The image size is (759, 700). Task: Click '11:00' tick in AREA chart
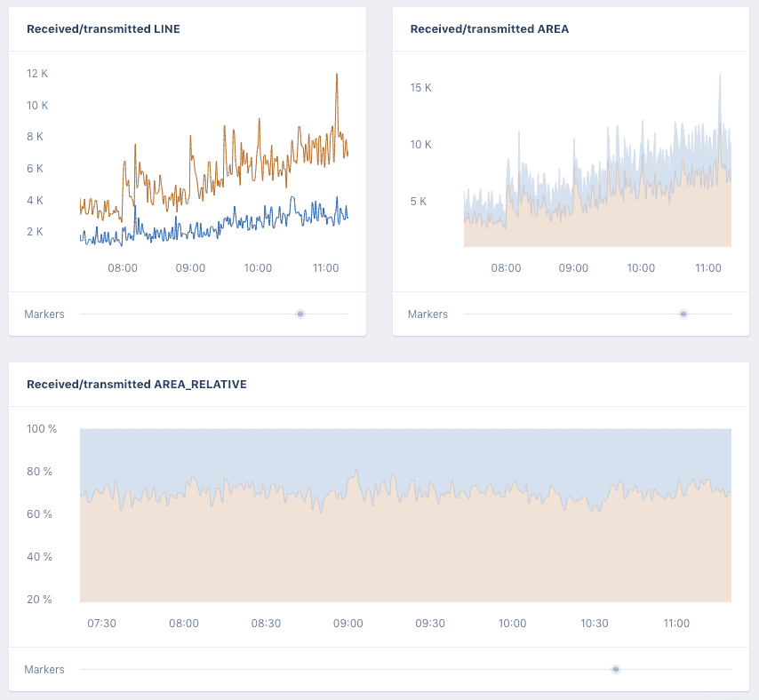(x=708, y=268)
